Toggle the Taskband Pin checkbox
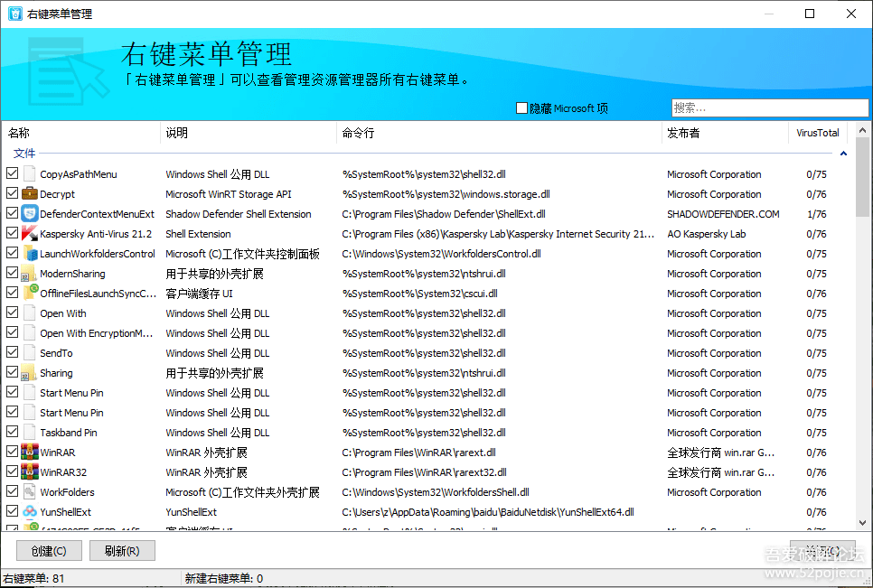Viewport: 873px width, 588px height. pyautogui.click(x=13, y=432)
